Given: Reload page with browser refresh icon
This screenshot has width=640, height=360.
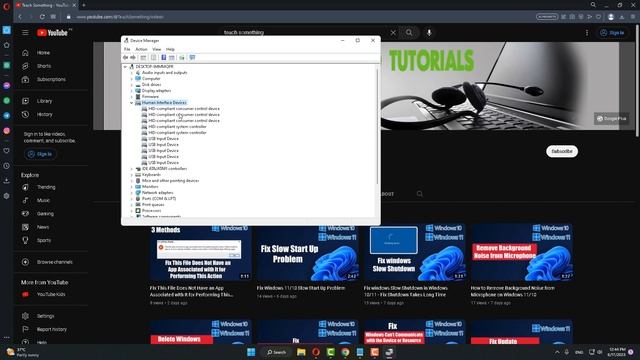Looking at the screenshot, I should point(42,17).
